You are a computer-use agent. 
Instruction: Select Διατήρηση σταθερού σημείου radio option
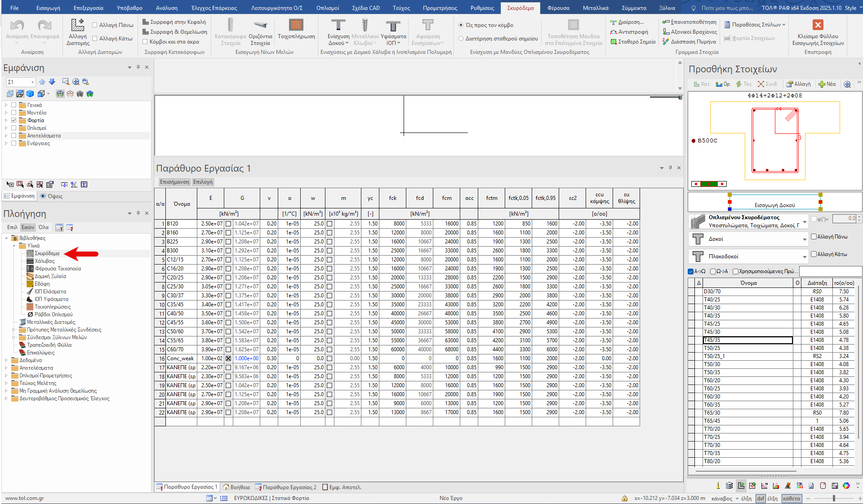[461, 39]
